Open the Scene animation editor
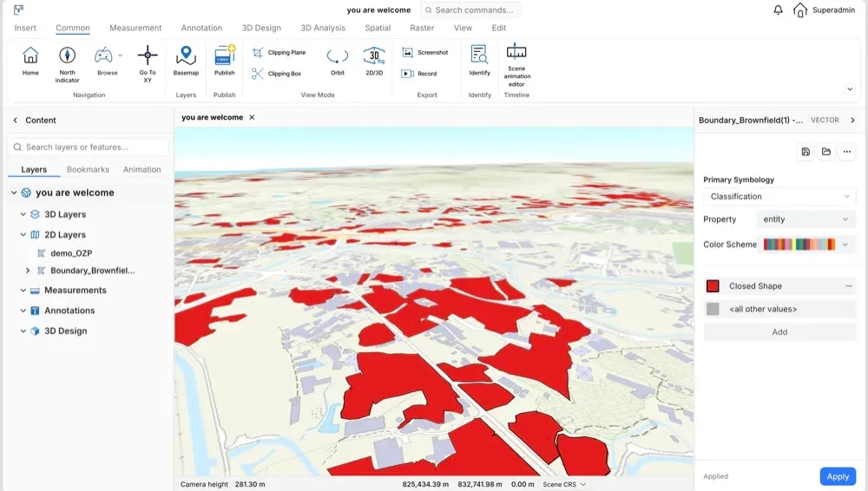 pos(516,51)
